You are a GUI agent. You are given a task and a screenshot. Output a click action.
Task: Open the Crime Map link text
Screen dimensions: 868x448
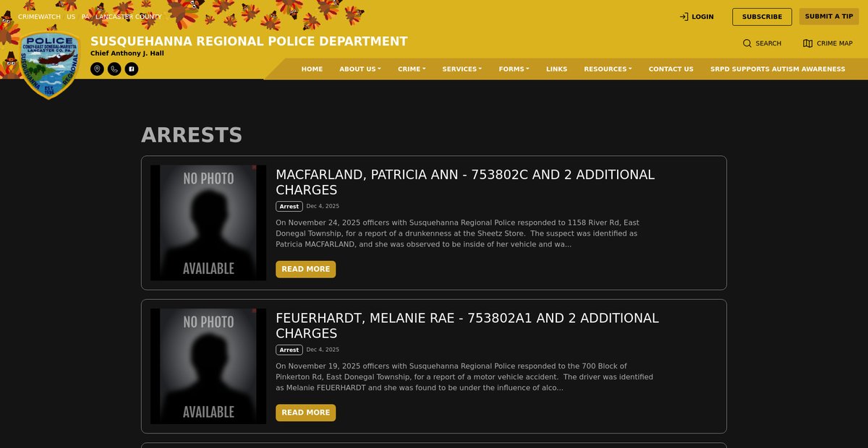pos(835,43)
